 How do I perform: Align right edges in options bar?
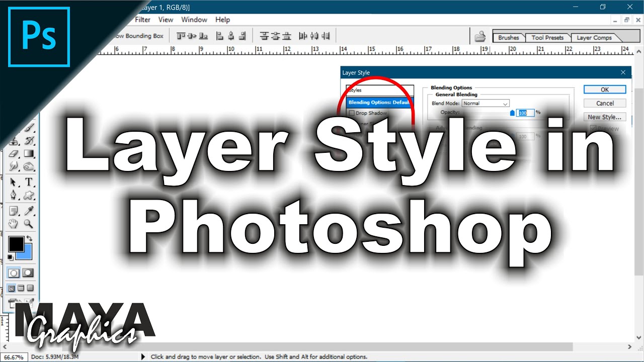(242, 36)
